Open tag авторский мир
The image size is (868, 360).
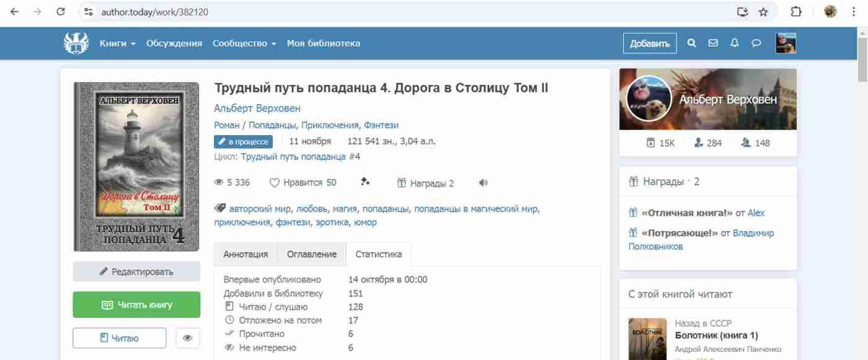point(260,209)
